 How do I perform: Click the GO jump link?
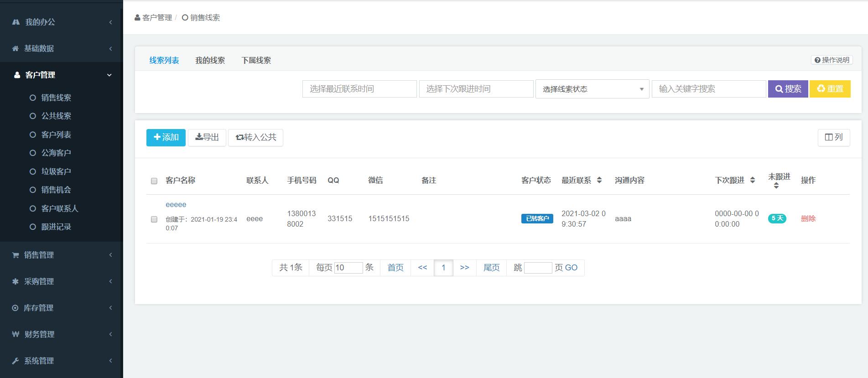[x=571, y=268]
